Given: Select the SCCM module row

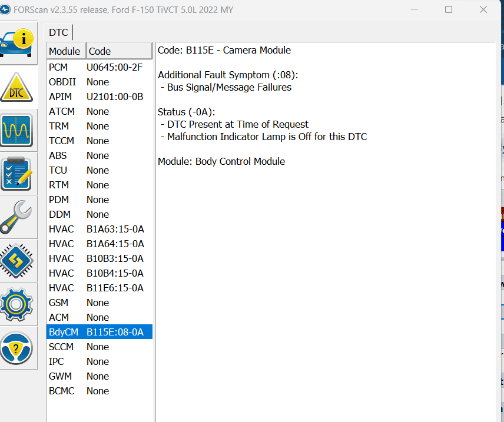Looking at the screenshot, I should pyautogui.click(x=100, y=347).
